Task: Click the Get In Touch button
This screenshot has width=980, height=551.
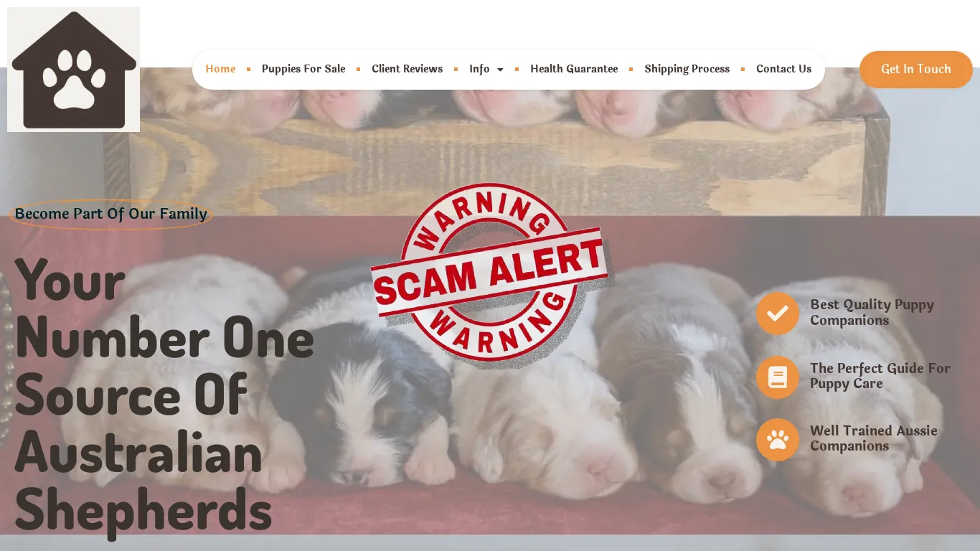Action: pos(916,70)
